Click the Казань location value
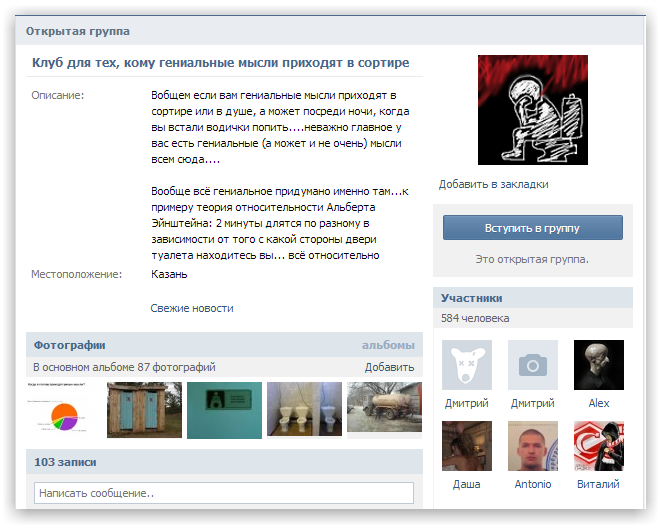The width and height of the screenshot is (661, 529). coord(169,274)
